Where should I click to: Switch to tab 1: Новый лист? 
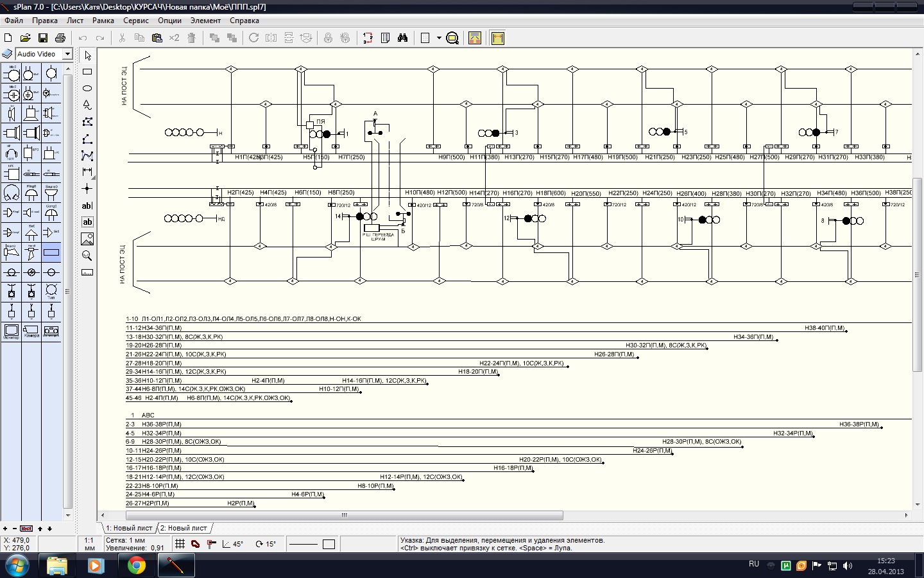(130, 528)
